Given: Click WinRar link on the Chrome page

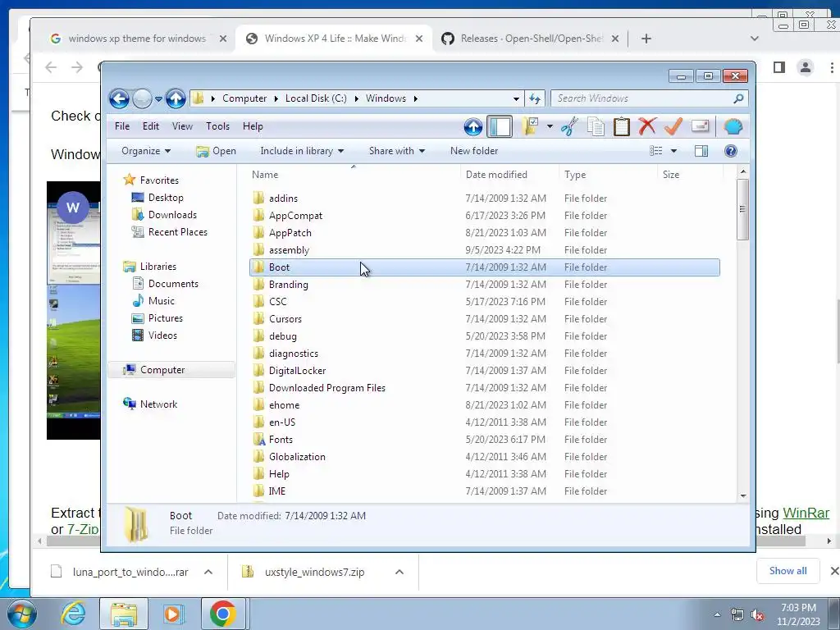Looking at the screenshot, I should (806, 513).
